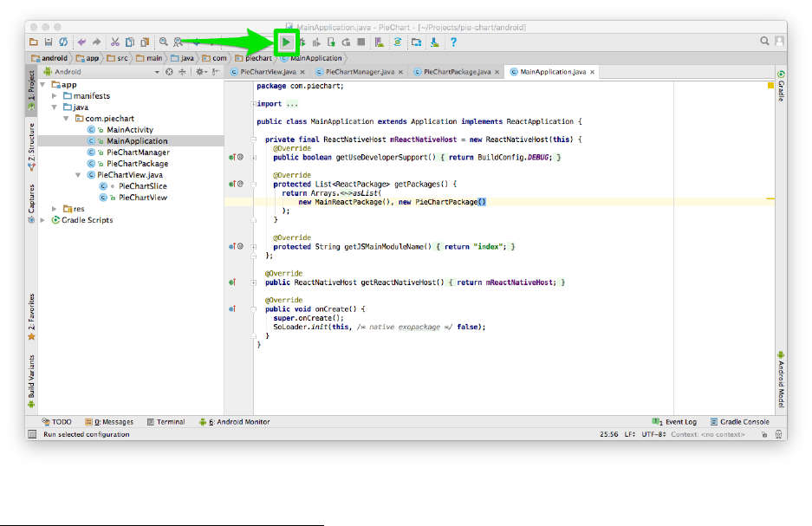The image size is (812, 526).
Task: Expand the manifests folder
Action: click(55, 96)
